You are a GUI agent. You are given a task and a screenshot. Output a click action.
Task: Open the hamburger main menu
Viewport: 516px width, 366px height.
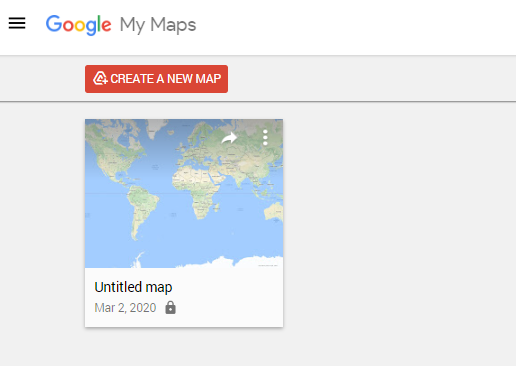click(x=17, y=23)
